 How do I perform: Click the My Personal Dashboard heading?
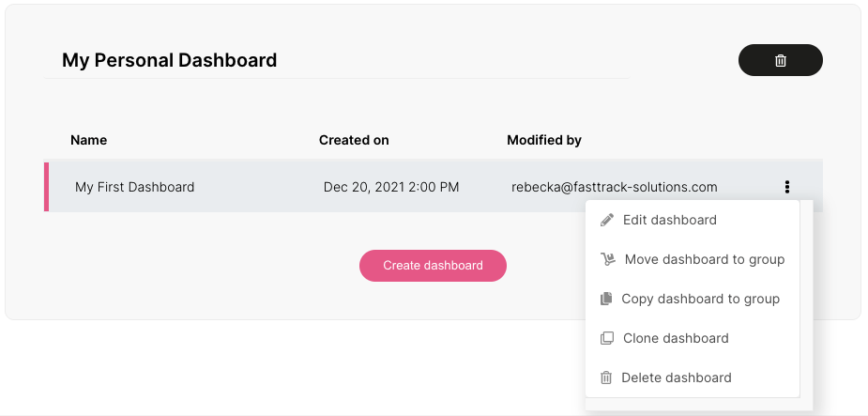(x=170, y=60)
